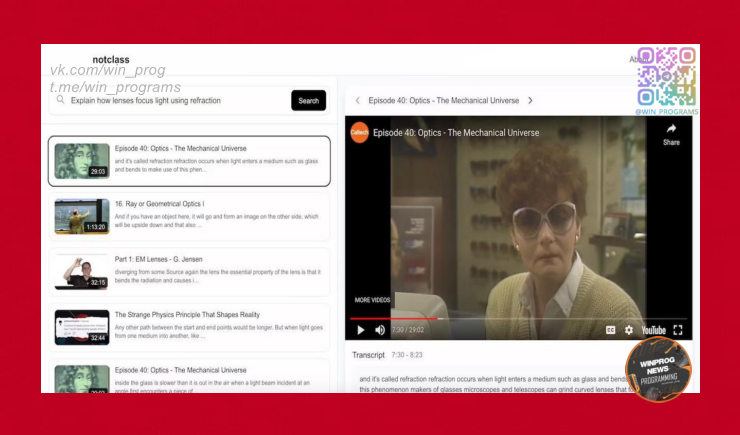Click the video time display 7:30 / 29:02
740x435 pixels.
tap(408, 330)
